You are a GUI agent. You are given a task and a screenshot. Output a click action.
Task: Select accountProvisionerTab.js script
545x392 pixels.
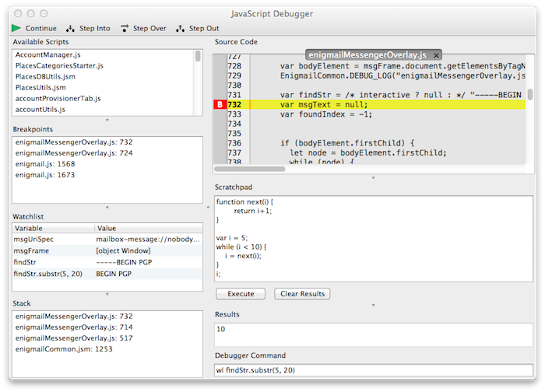(58, 98)
